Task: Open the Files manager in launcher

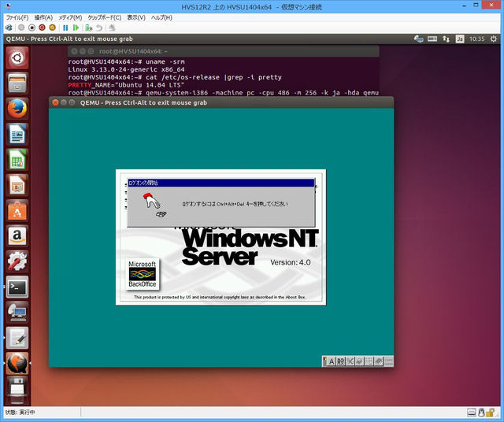Action: (x=17, y=83)
